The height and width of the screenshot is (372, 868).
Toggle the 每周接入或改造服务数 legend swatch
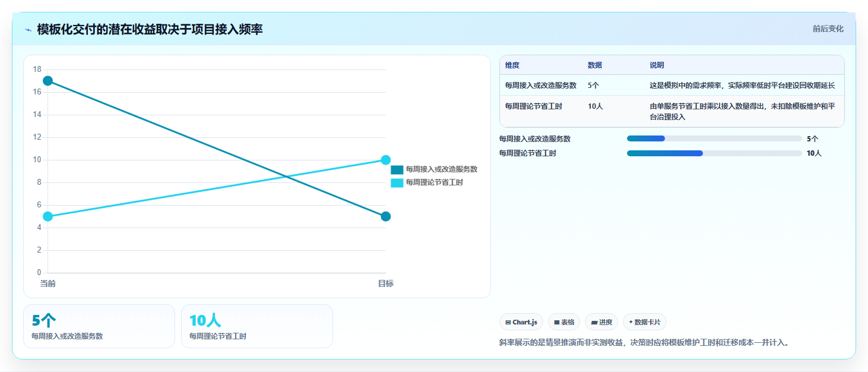click(x=397, y=169)
